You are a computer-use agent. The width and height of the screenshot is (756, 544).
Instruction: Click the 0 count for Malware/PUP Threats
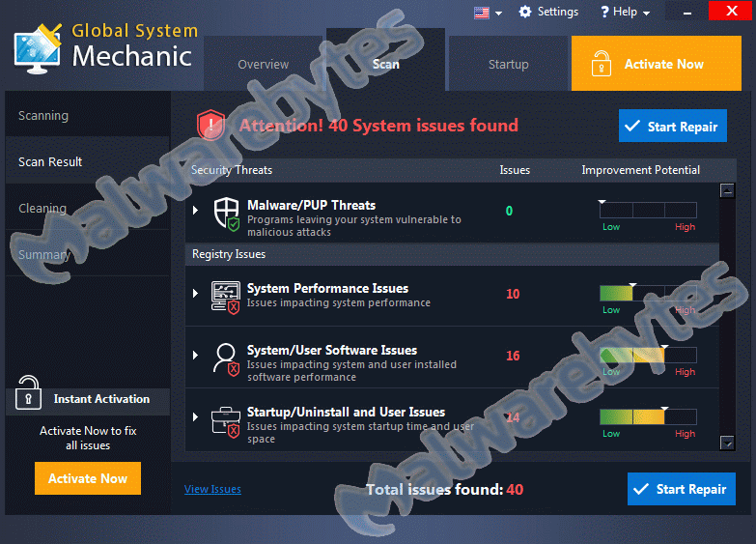pyautogui.click(x=509, y=211)
